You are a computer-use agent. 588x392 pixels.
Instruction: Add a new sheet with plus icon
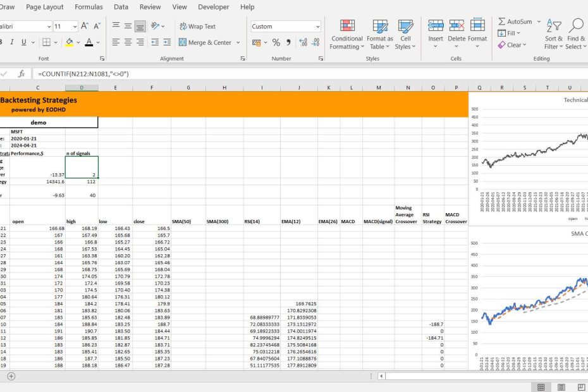pyautogui.click(x=11, y=376)
